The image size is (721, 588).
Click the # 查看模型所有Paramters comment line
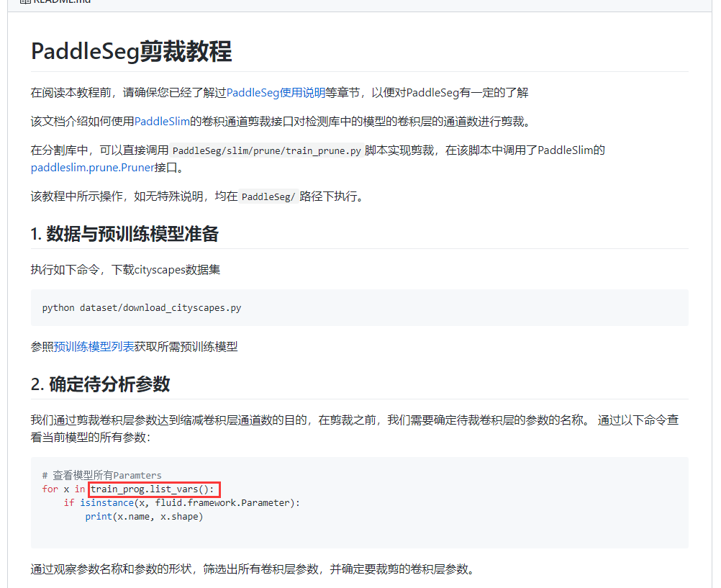pos(101,475)
